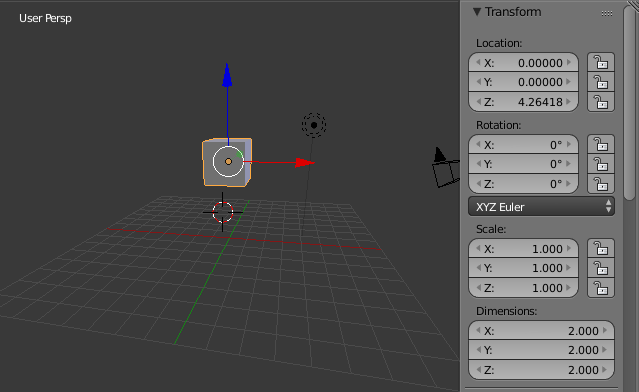
Task: Select the cube's white manipulator circle
Action: 228,161
